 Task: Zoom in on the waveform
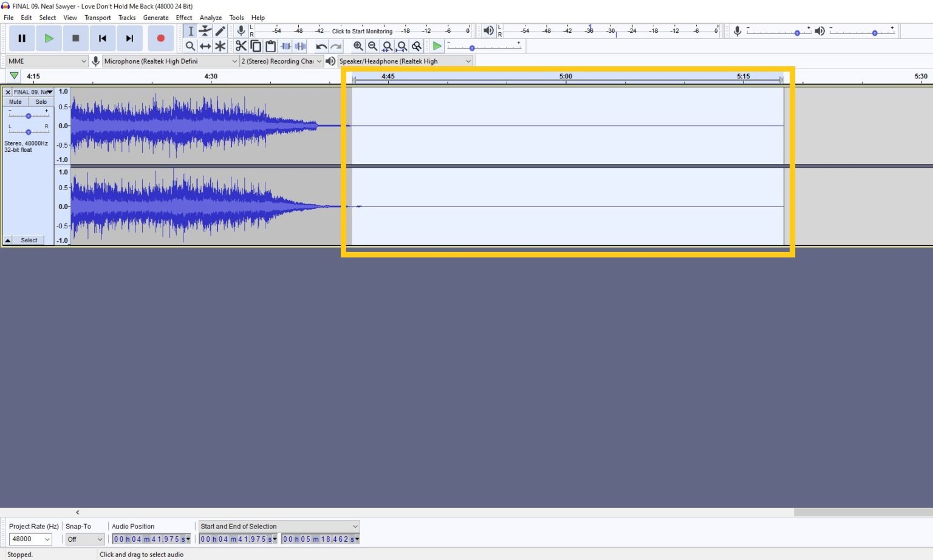(x=358, y=46)
